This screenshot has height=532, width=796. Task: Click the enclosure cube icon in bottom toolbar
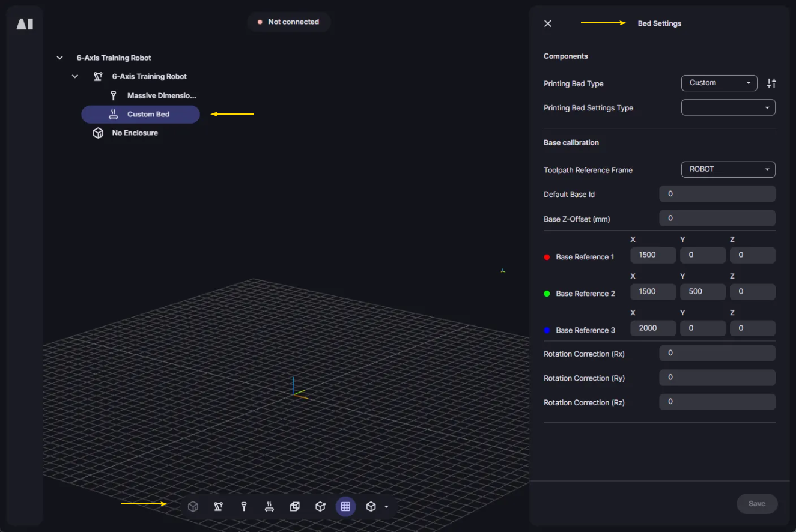point(193,507)
